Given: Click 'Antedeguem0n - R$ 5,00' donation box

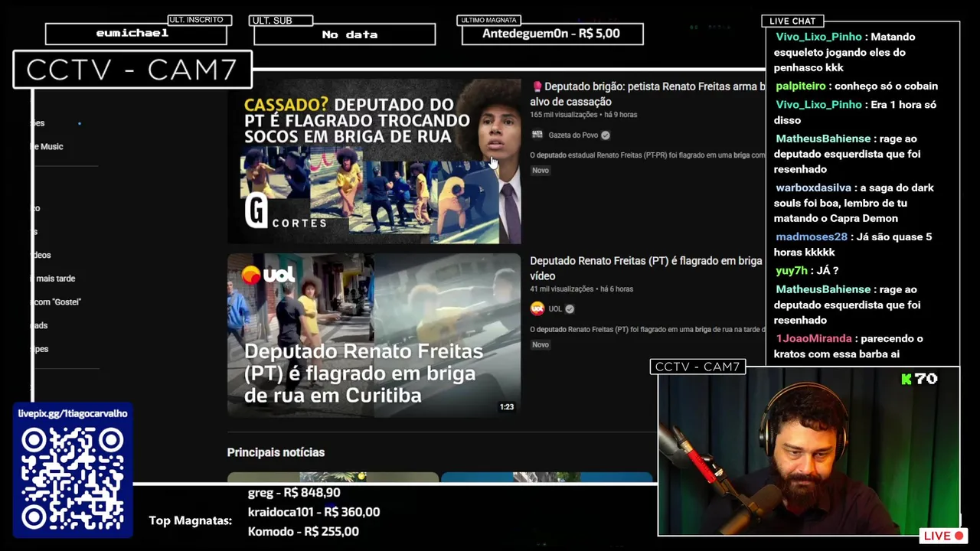Looking at the screenshot, I should (x=552, y=34).
